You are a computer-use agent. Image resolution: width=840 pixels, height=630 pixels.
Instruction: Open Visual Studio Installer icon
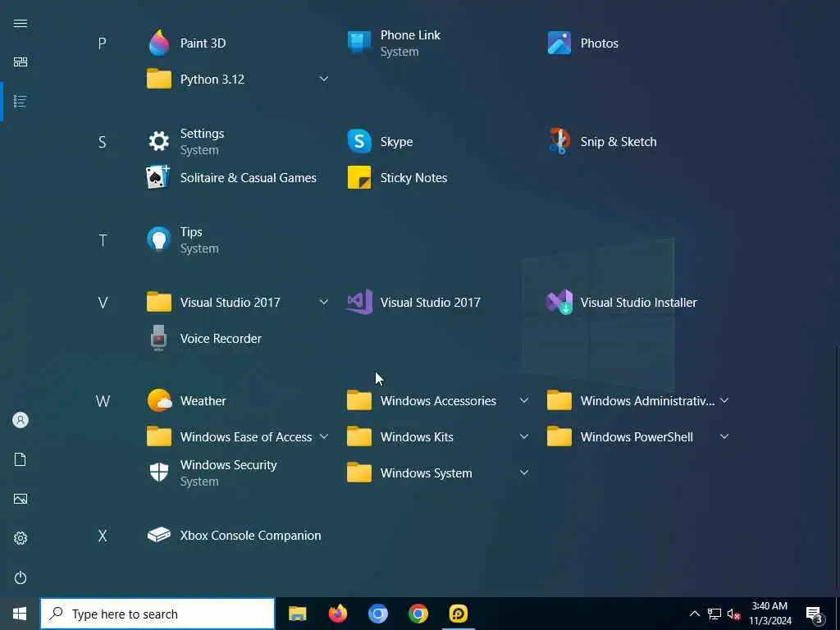point(559,302)
